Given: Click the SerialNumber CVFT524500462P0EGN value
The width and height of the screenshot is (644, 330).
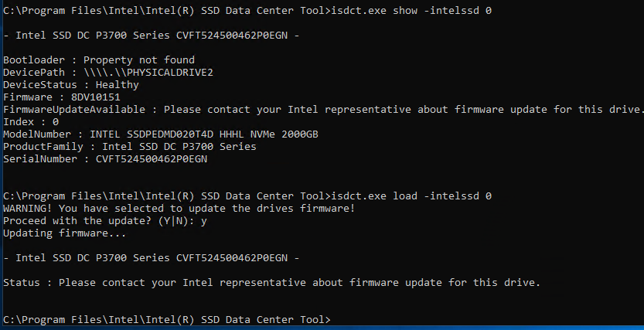Looking at the screenshot, I should 152,159.
